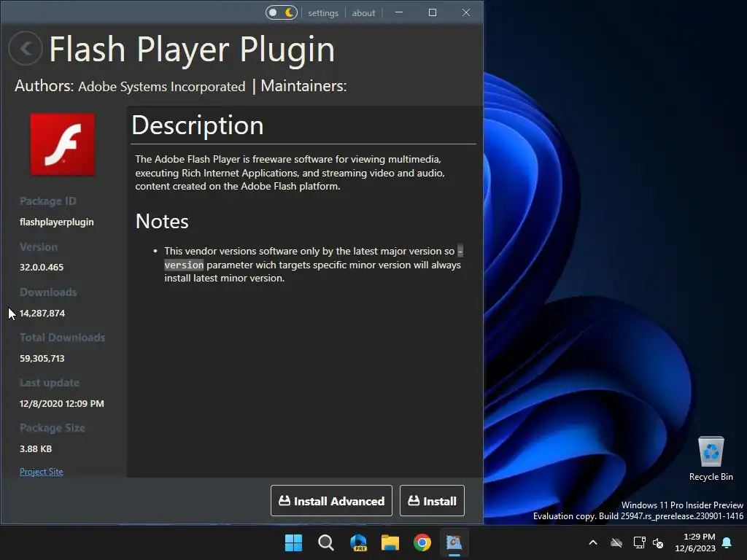
Task: Minimize the Chocolatey window
Action: (x=399, y=12)
